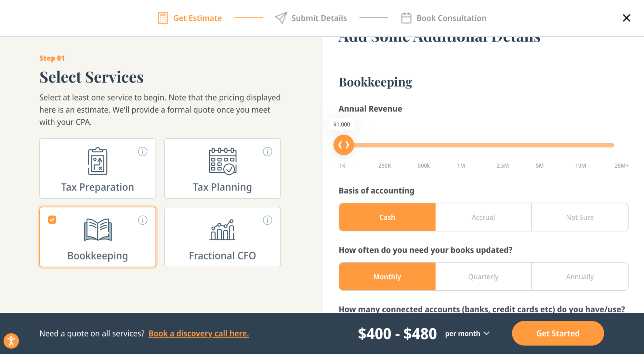
Task: Click the Tax Preparation clipboard icon
Action: (98, 161)
